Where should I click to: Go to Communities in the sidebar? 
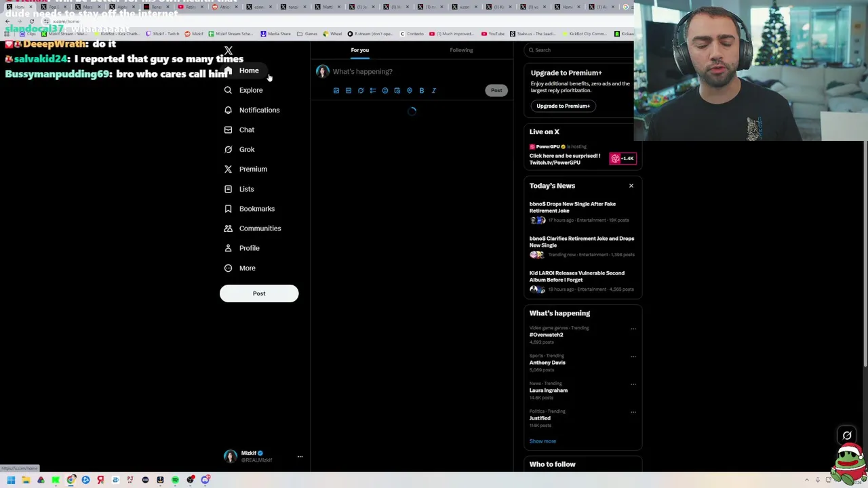click(252, 228)
